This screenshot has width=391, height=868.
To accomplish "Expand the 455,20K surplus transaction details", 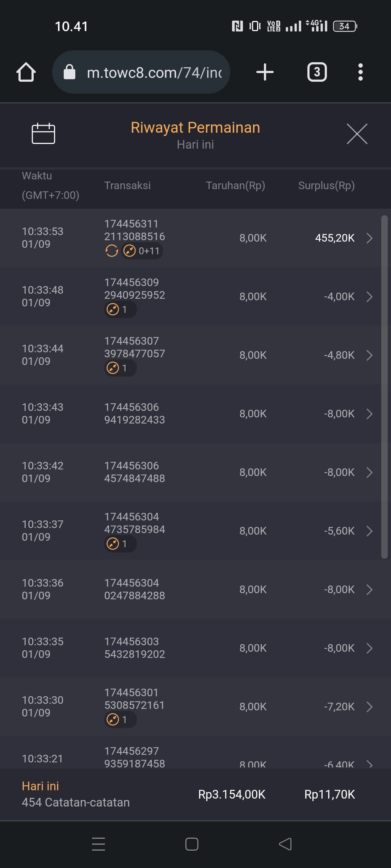I will pyautogui.click(x=369, y=238).
